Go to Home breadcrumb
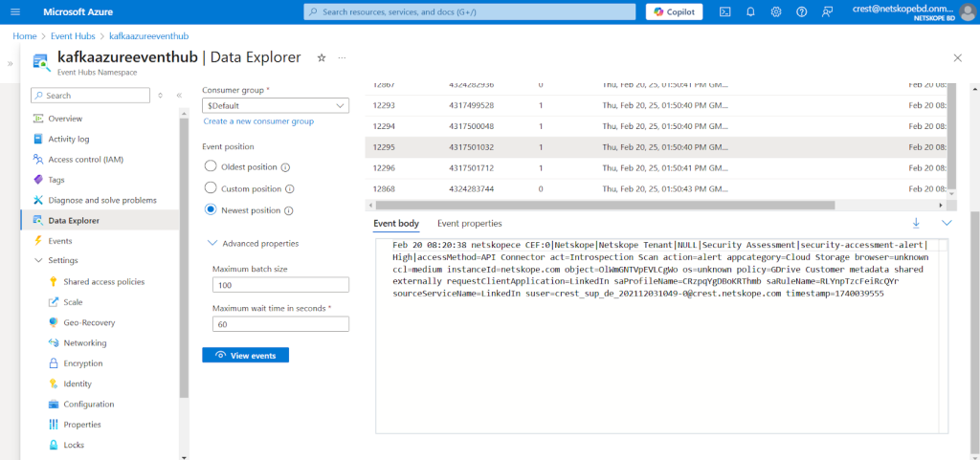The image size is (980, 460). pos(24,36)
